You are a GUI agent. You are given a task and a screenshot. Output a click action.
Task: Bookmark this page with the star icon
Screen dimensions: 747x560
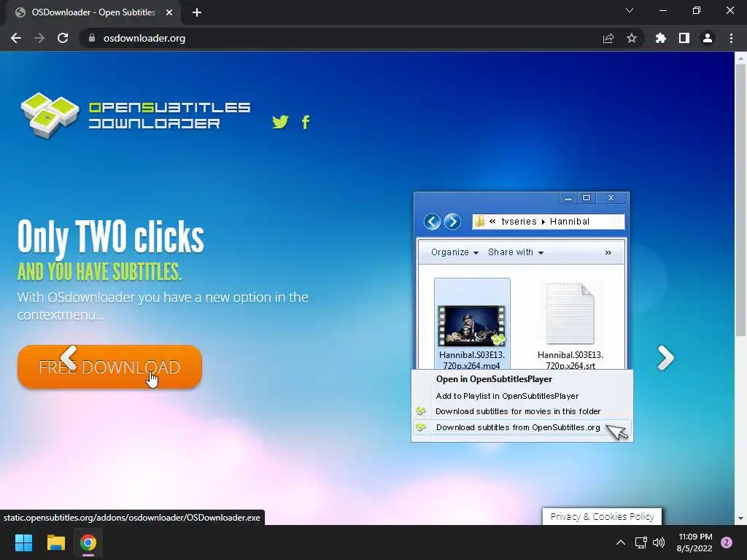point(632,38)
